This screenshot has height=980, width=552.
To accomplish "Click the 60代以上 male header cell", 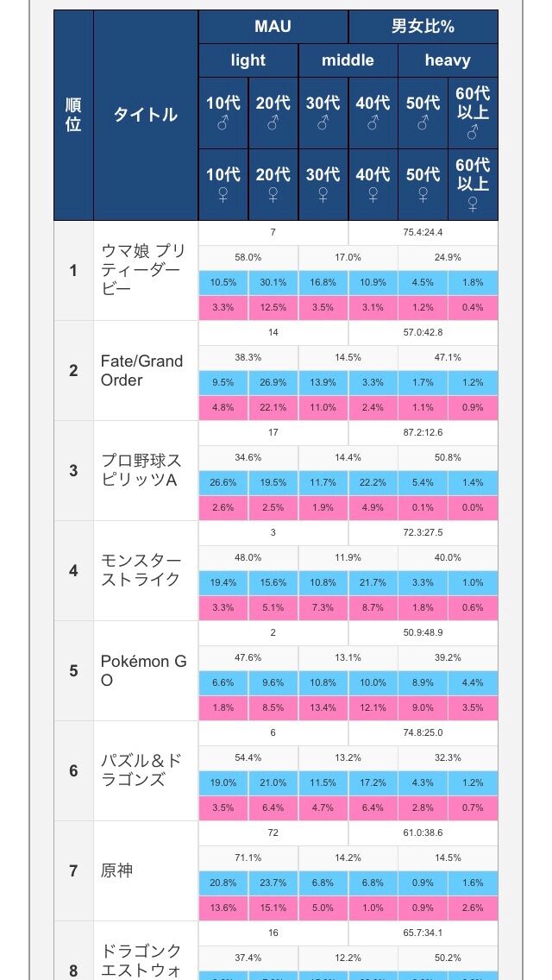I will click(x=474, y=113).
